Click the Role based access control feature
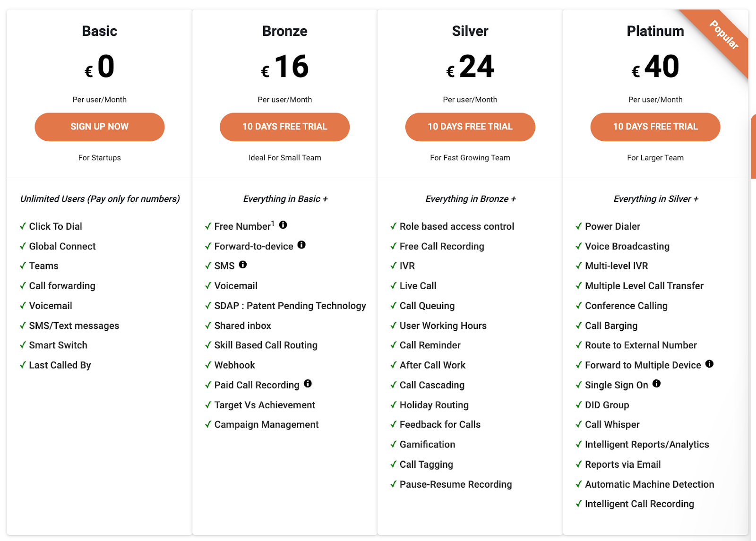756x541 pixels. (x=456, y=226)
